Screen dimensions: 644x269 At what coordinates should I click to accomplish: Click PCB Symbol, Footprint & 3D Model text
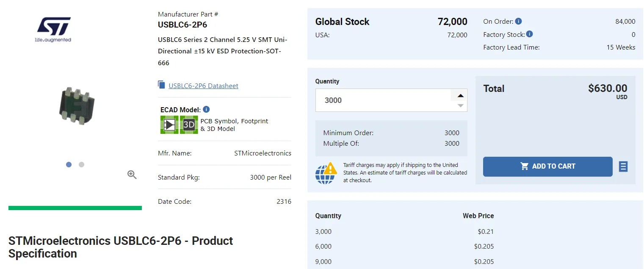[234, 125]
